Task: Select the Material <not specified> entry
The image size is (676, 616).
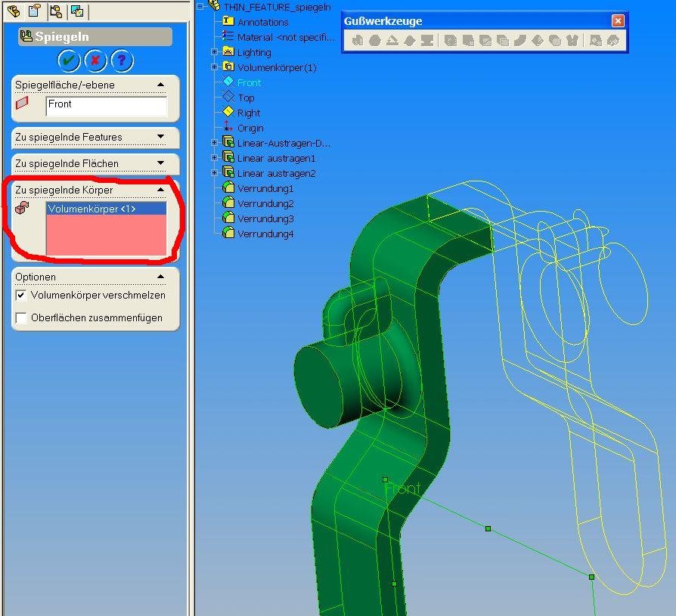Action: click(286, 38)
